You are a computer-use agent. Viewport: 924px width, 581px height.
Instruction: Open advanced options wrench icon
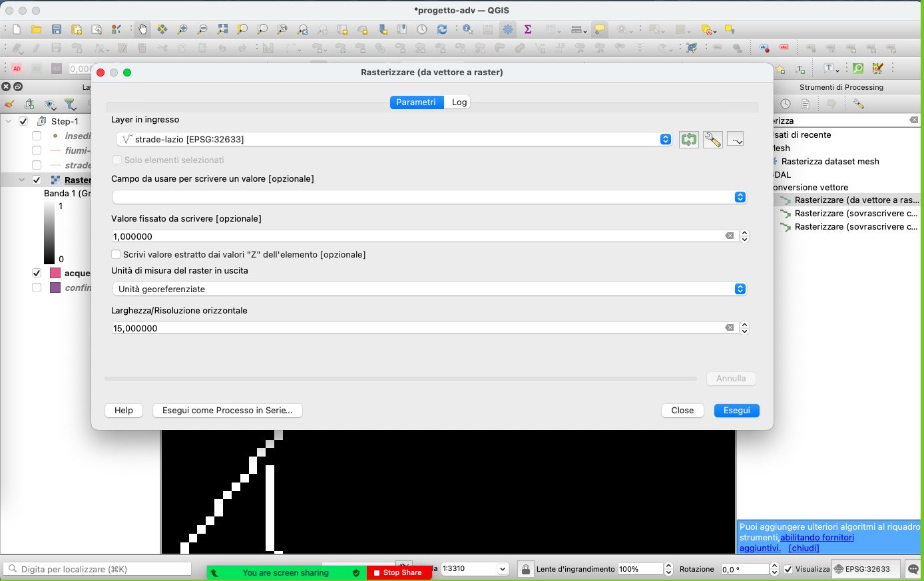pos(712,139)
